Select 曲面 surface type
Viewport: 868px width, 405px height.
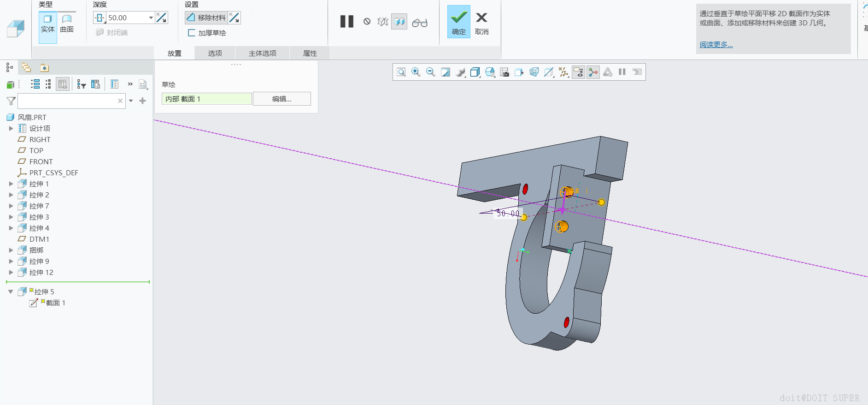67,24
